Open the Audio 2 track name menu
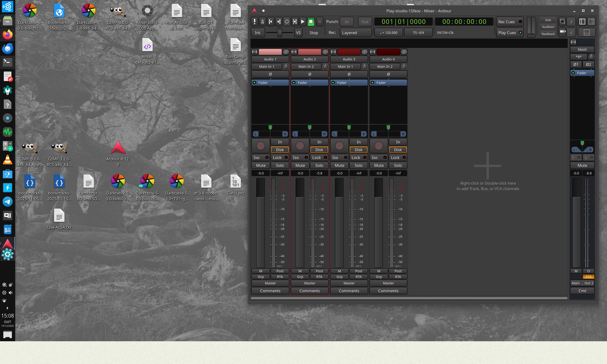The image size is (607, 364). tap(309, 59)
